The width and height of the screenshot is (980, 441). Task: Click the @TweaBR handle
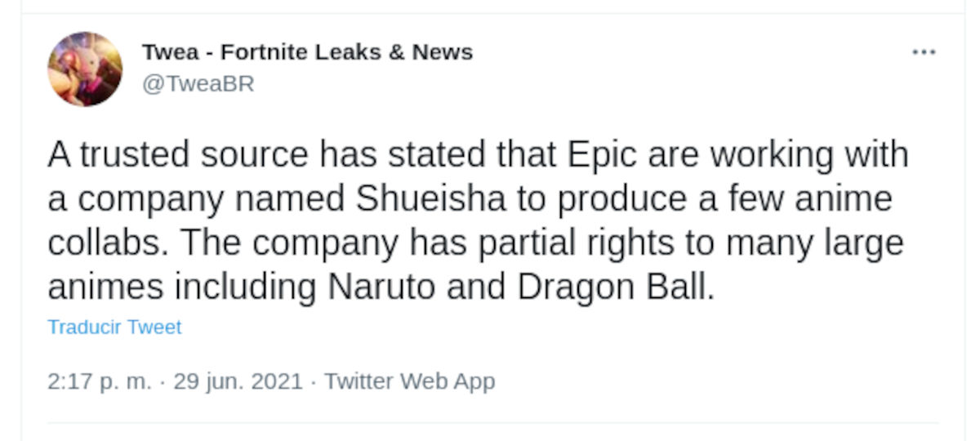click(198, 83)
